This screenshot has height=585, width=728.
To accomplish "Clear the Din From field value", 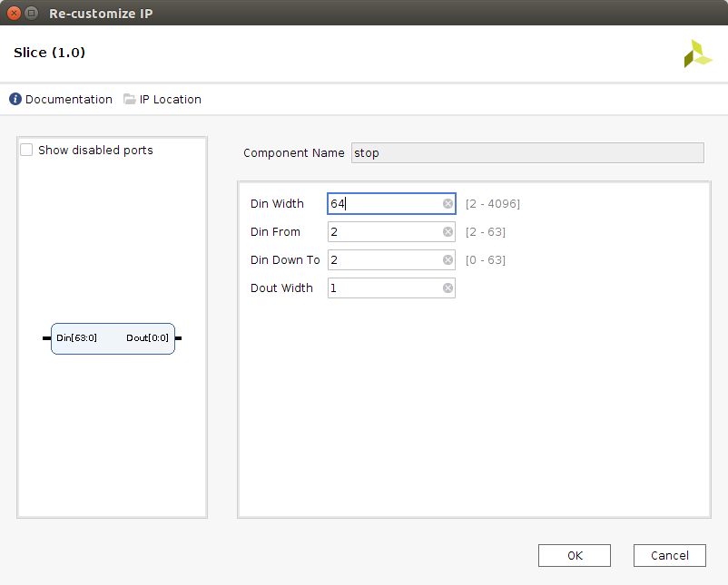I will tap(448, 232).
